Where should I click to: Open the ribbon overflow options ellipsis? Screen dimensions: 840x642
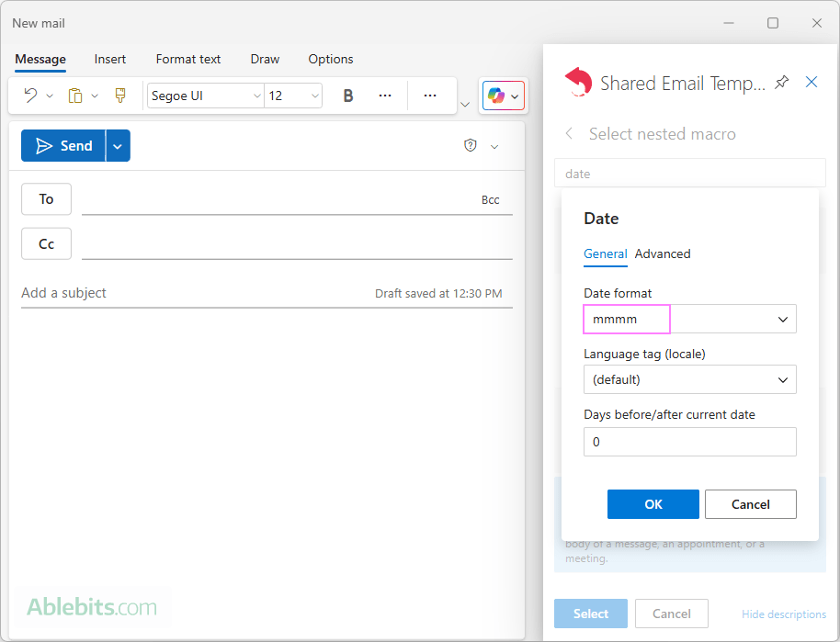pos(429,96)
